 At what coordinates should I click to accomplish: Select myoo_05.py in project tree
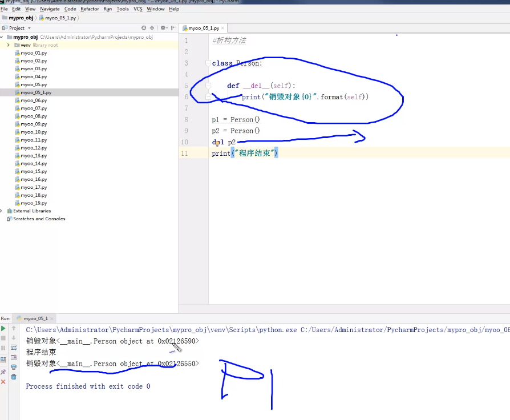pos(34,84)
